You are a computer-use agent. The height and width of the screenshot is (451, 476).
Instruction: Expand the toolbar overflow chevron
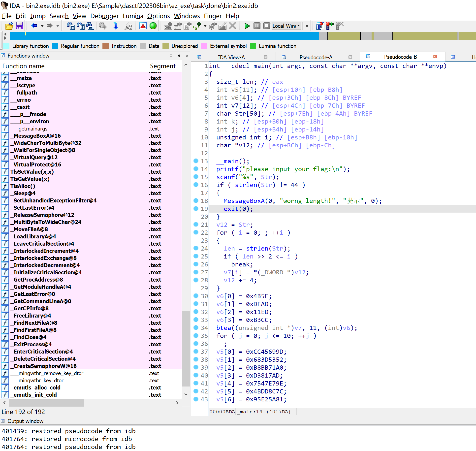click(307, 26)
